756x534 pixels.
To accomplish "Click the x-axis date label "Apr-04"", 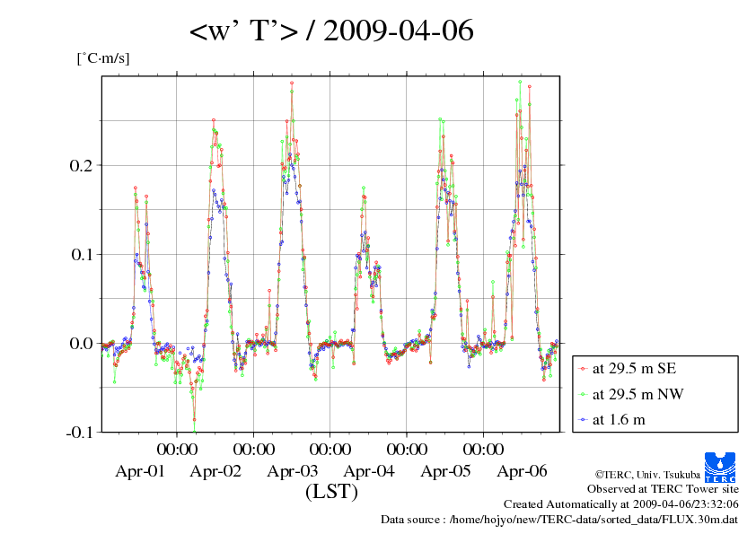I will [x=369, y=471].
